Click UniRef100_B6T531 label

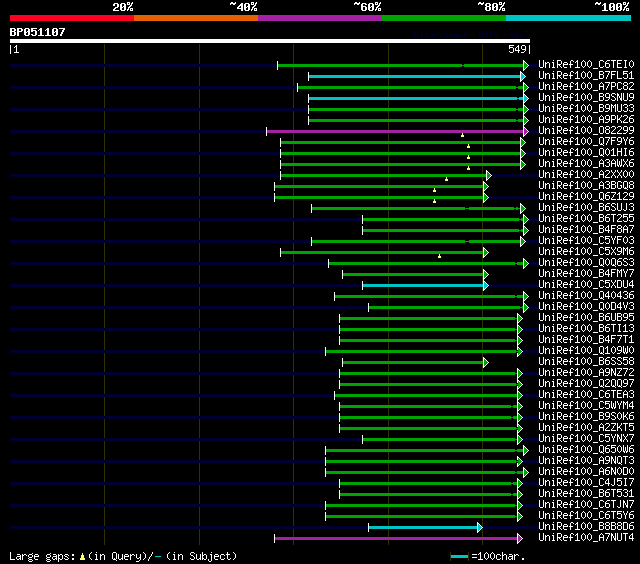point(586,494)
